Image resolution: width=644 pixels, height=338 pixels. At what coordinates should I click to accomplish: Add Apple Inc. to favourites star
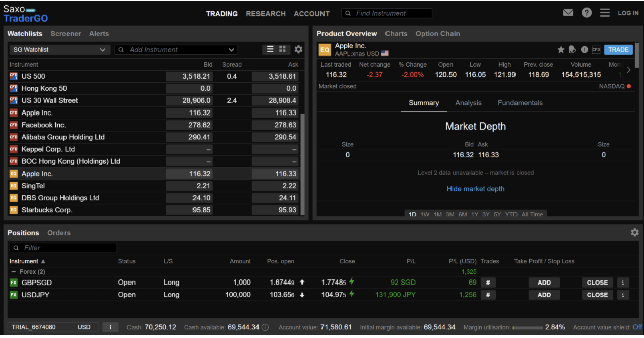(561, 50)
